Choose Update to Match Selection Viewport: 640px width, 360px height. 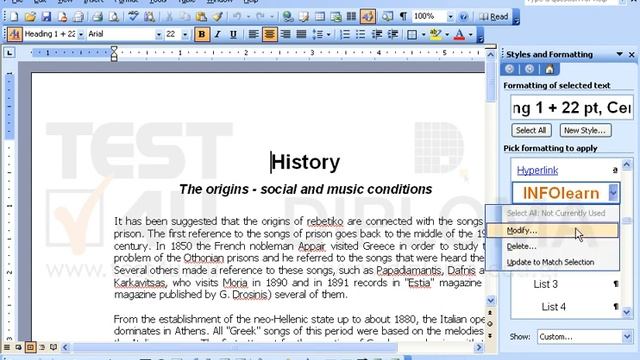pyautogui.click(x=553, y=262)
